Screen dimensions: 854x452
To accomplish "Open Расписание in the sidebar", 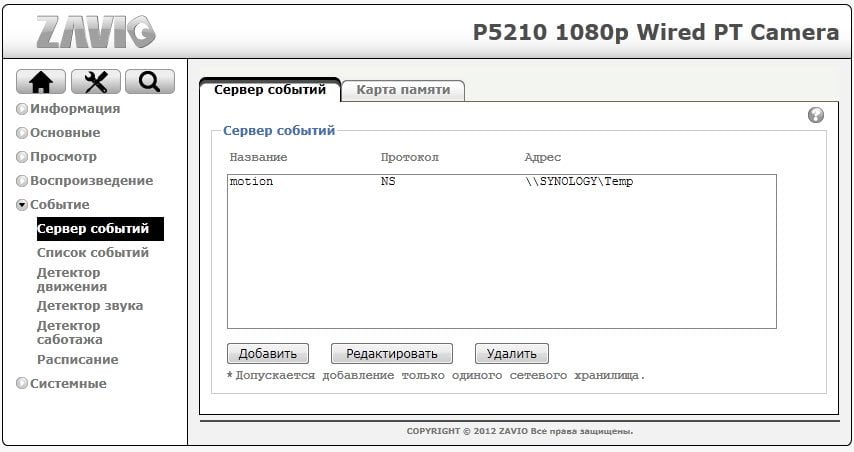I will 77,359.
